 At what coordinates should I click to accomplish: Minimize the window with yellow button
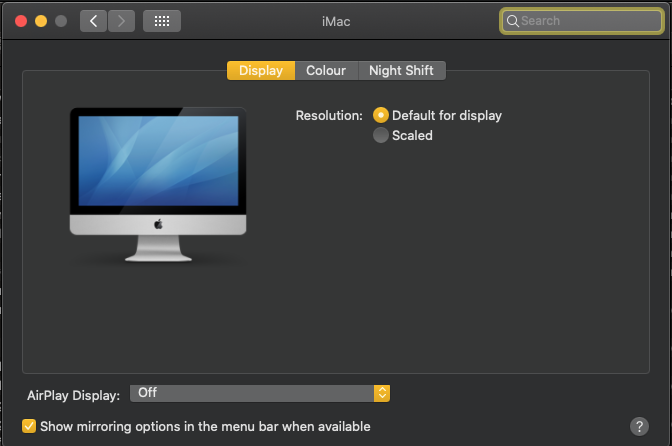41,21
